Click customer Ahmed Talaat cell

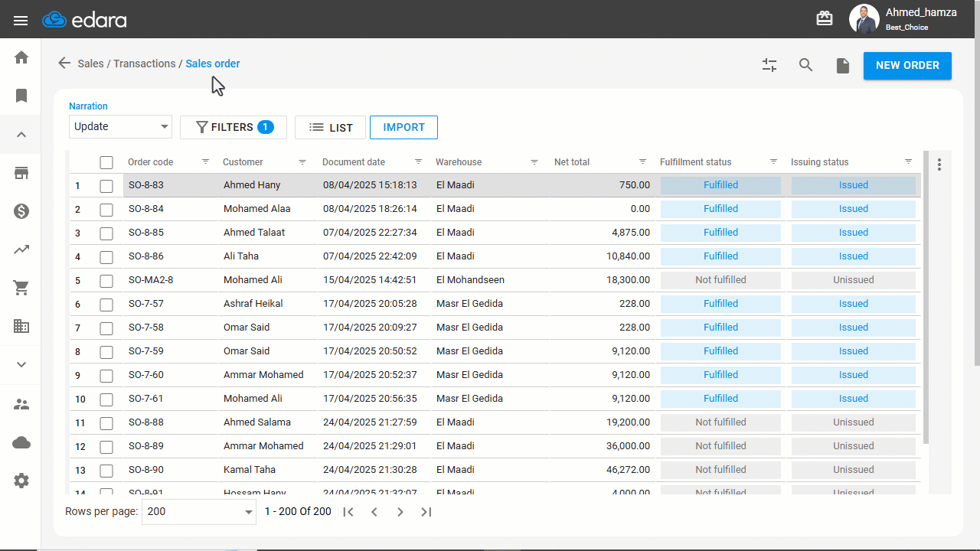(x=268, y=233)
